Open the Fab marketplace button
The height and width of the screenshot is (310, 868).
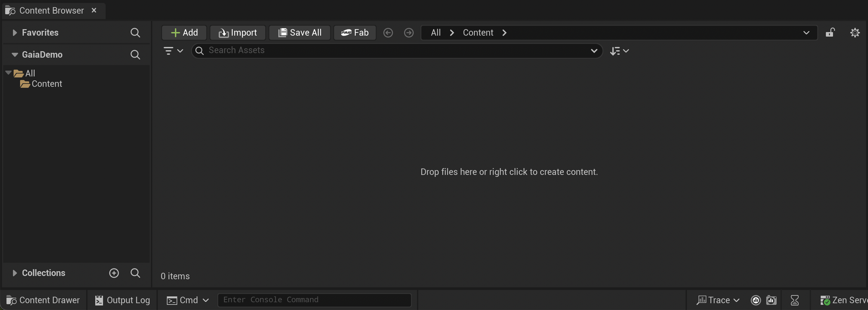[x=355, y=33]
